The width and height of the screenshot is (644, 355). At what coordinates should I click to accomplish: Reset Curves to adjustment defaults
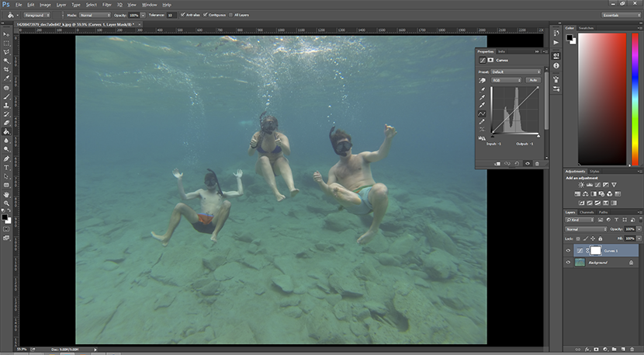click(517, 164)
